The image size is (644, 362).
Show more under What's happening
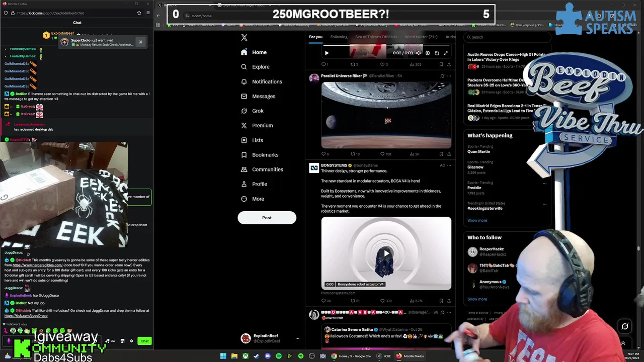[477, 220]
